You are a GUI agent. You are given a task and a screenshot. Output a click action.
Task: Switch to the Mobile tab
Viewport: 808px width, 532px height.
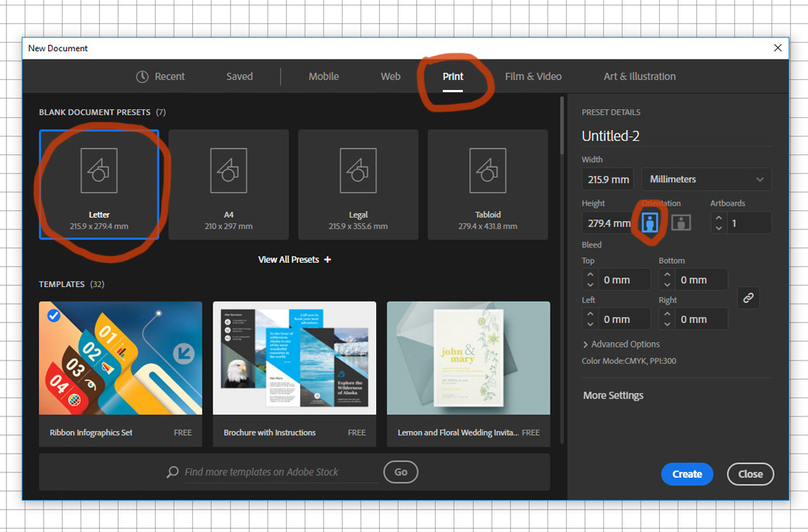tap(323, 76)
